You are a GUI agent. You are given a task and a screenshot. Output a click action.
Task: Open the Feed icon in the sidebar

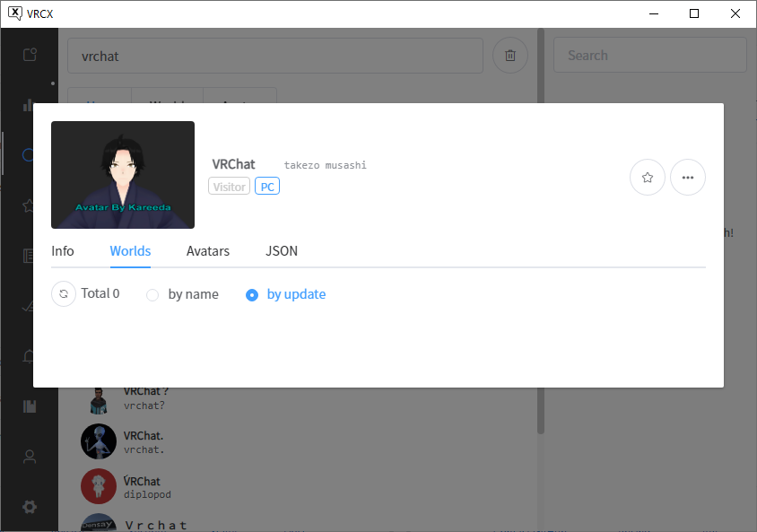[x=30, y=54]
